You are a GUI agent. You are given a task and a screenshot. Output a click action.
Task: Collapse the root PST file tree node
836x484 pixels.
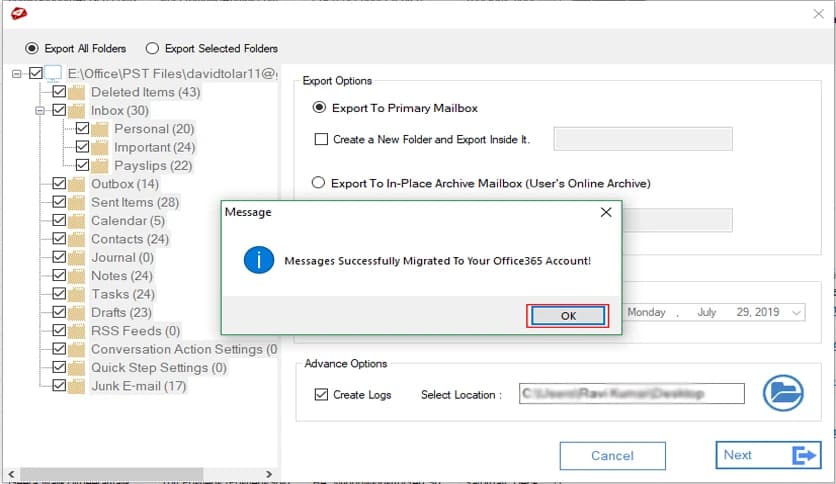(x=17, y=74)
